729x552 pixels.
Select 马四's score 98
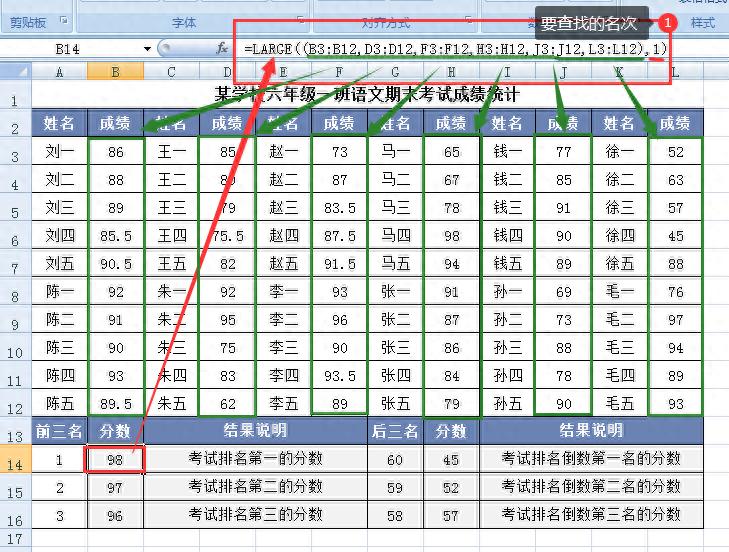[x=451, y=236]
